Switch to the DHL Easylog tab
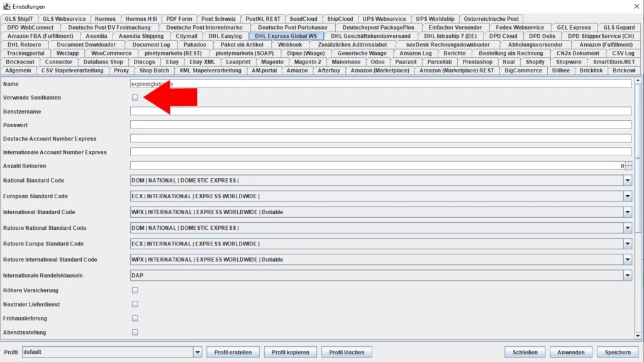Screen dimensions: 644x362 click(225, 37)
